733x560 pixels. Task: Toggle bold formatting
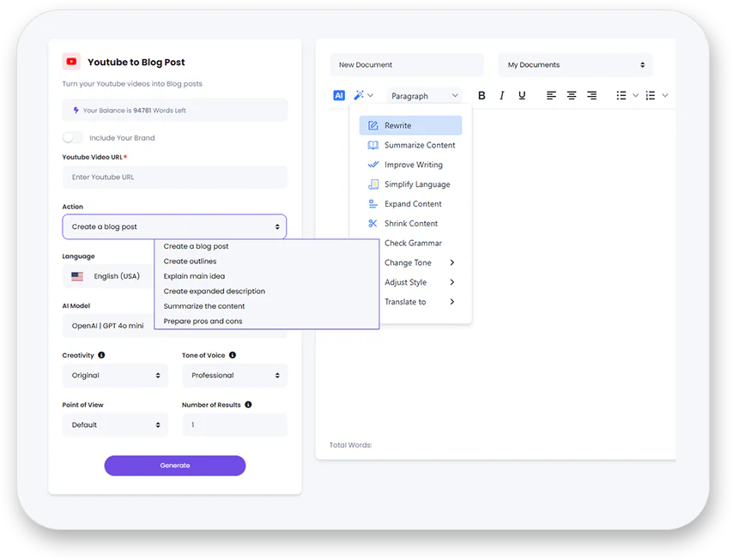[482, 95]
